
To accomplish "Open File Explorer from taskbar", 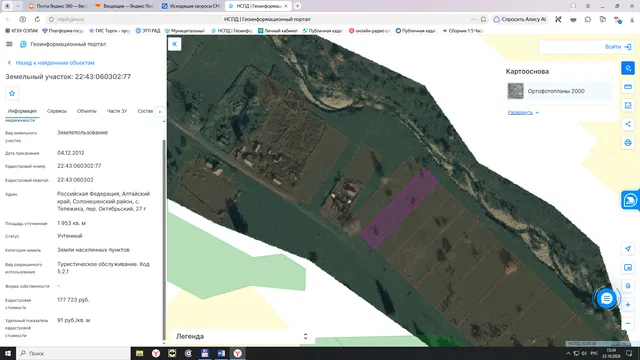I will point(139,353).
